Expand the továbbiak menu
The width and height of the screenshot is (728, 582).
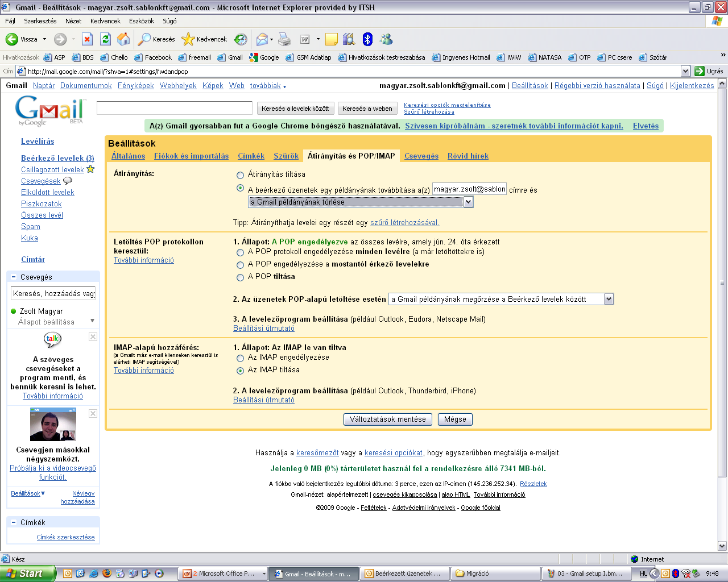tap(268, 86)
